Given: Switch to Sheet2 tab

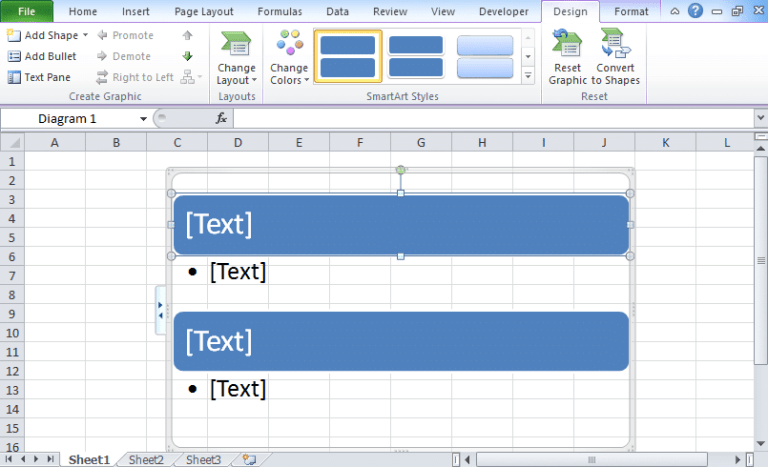Looking at the screenshot, I should click(146, 460).
